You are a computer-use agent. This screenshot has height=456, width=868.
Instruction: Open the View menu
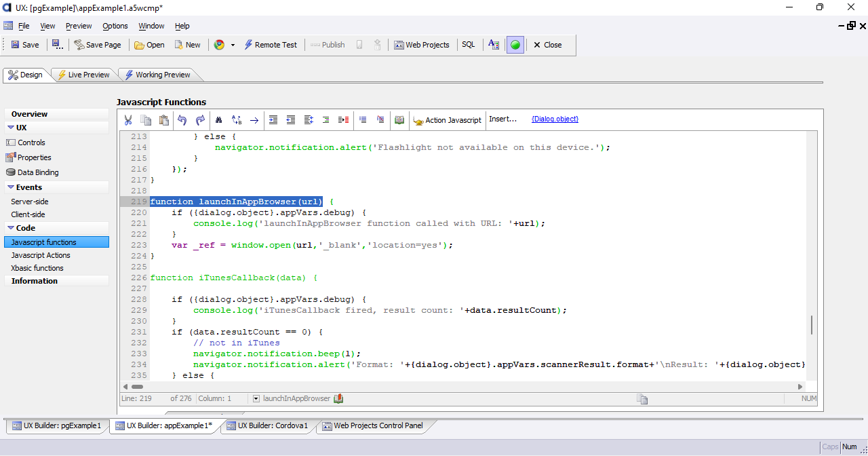tap(47, 26)
